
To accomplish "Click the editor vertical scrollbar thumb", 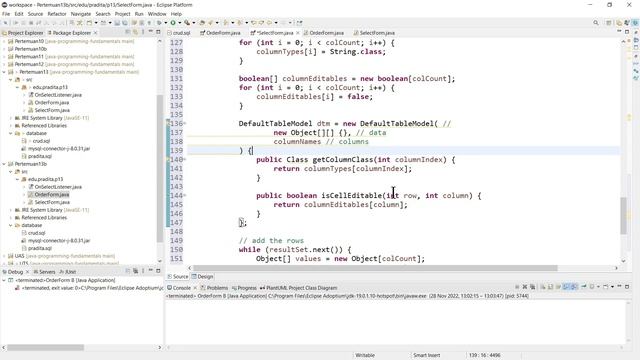I will tap(623, 216).
